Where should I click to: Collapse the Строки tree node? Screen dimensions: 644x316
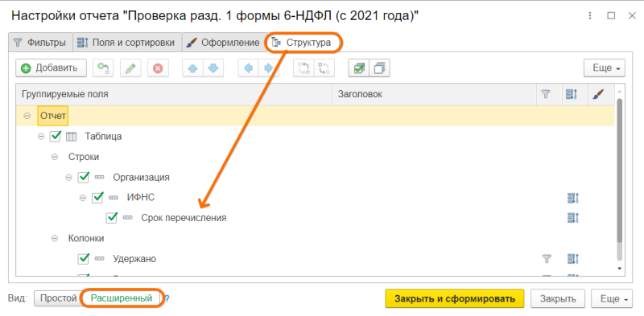tap(55, 157)
